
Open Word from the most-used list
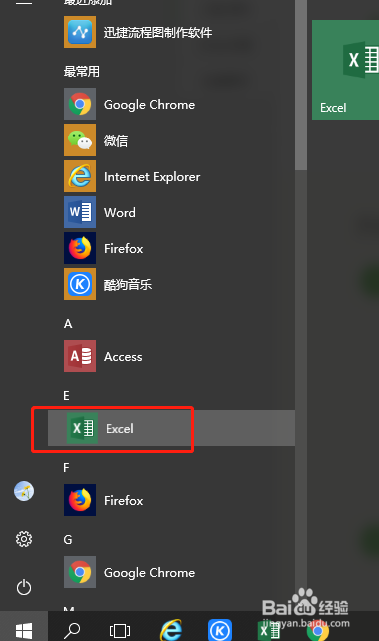click(171, 212)
